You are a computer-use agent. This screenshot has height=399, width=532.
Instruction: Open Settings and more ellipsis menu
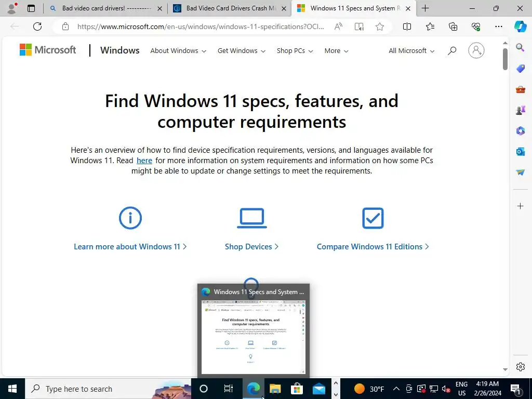click(498, 26)
